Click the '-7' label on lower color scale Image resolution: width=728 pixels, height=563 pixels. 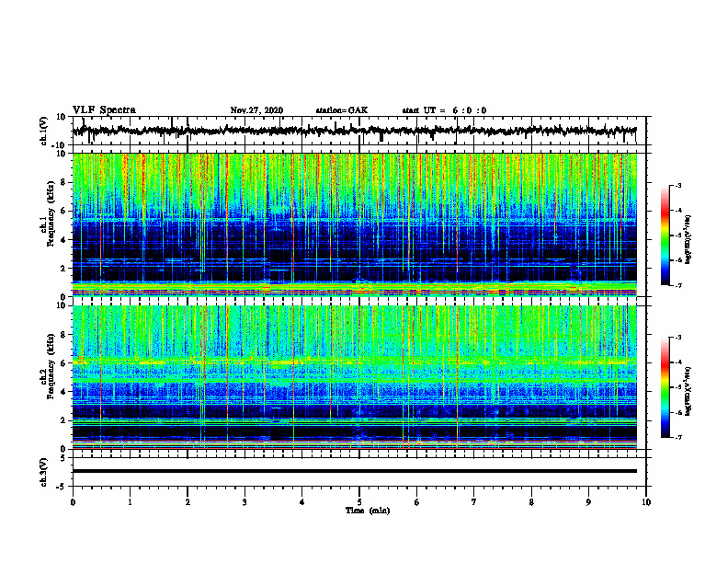pyautogui.click(x=677, y=437)
